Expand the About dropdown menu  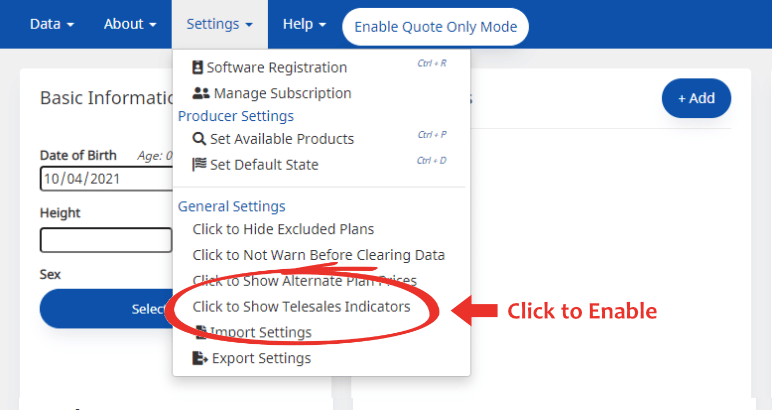pyautogui.click(x=130, y=24)
